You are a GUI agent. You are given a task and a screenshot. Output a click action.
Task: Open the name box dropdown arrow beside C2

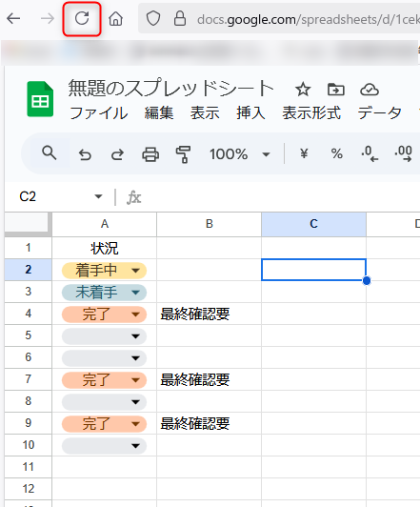pos(98,196)
